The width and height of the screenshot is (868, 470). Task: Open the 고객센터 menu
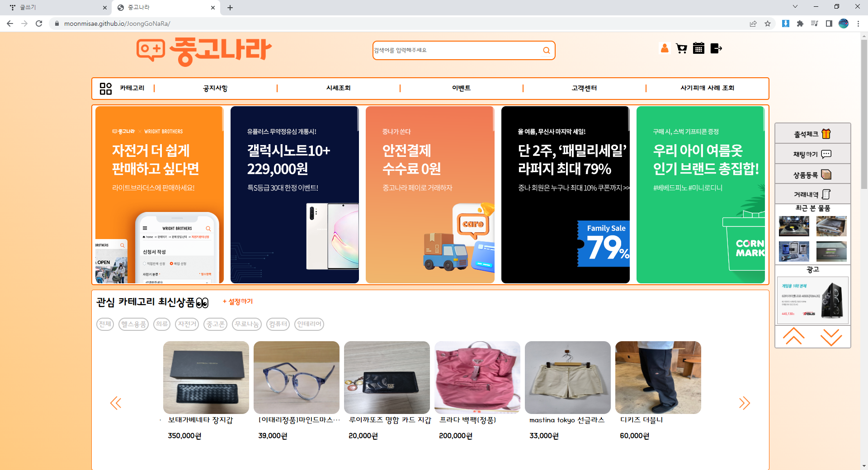tap(584, 88)
